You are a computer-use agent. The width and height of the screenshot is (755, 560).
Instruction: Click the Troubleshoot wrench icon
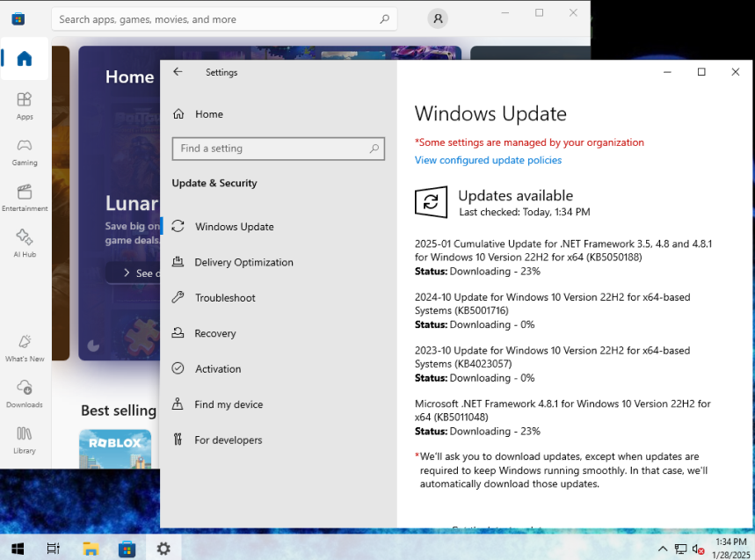pyautogui.click(x=178, y=297)
